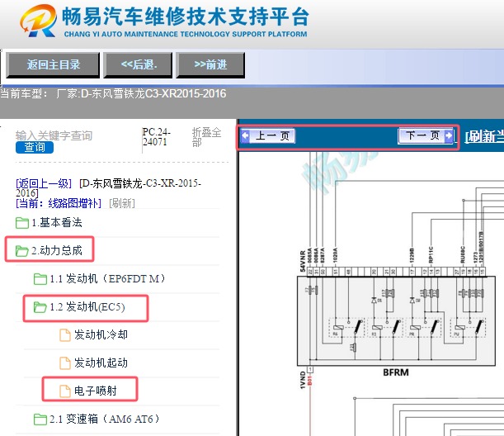
Task: Click 折叠全部 to collapse all
Action: pos(206,137)
